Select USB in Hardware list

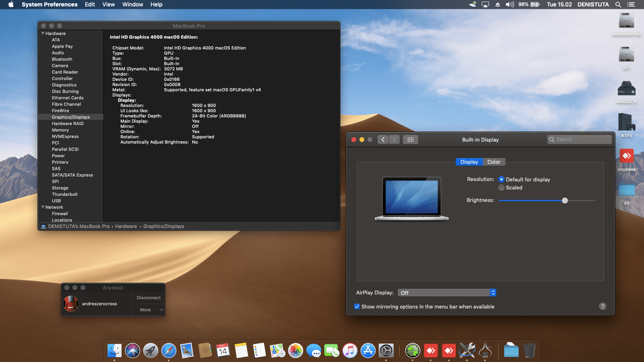click(x=56, y=201)
